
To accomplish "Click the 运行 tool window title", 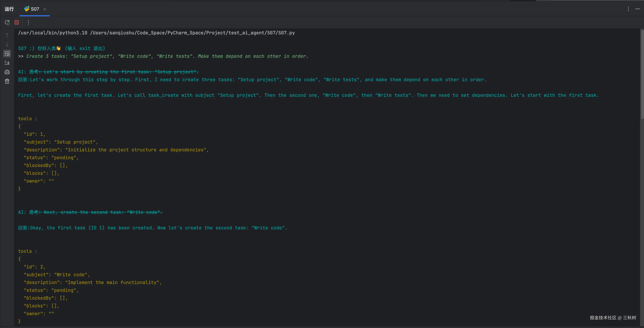I will click(9, 9).
